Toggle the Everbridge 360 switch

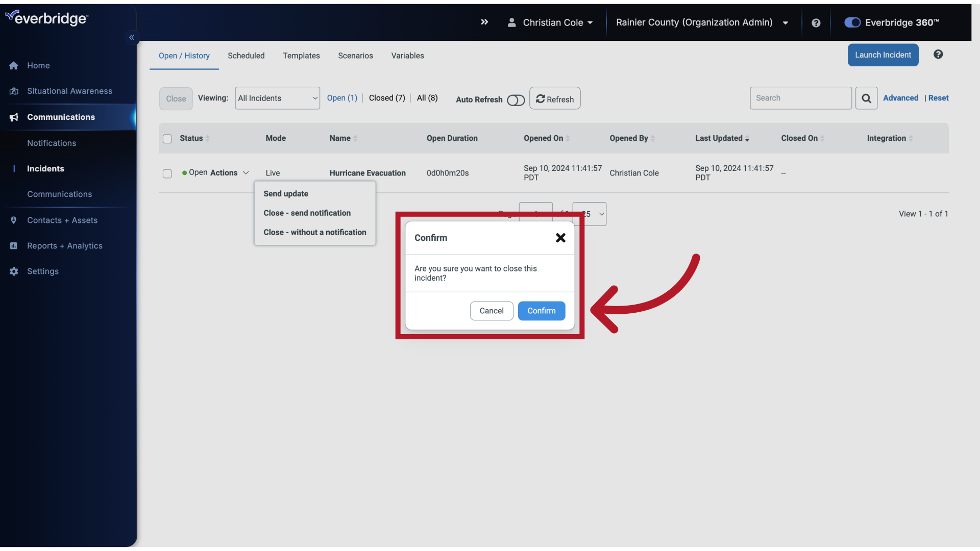pos(852,22)
